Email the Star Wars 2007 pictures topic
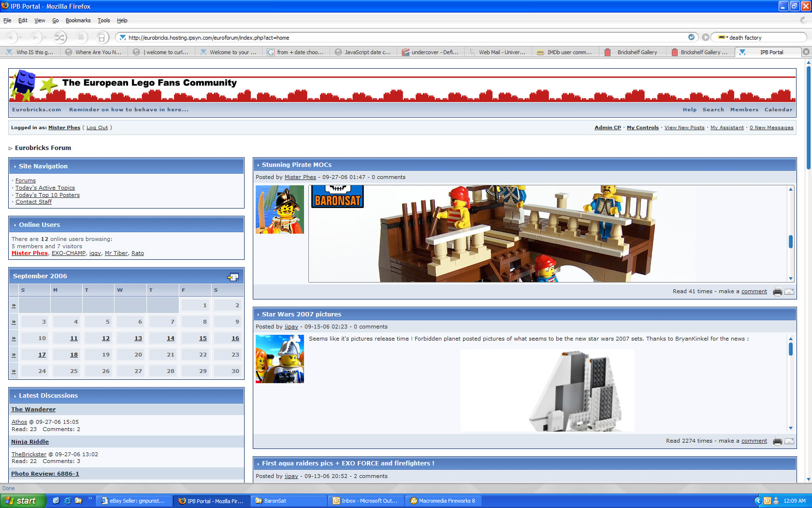 click(x=790, y=441)
